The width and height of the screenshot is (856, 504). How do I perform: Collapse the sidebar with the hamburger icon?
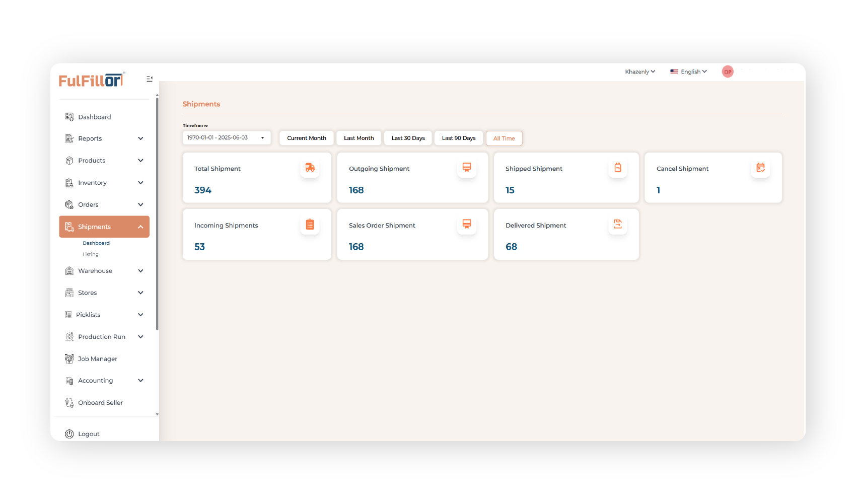pyautogui.click(x=150, y=79)
